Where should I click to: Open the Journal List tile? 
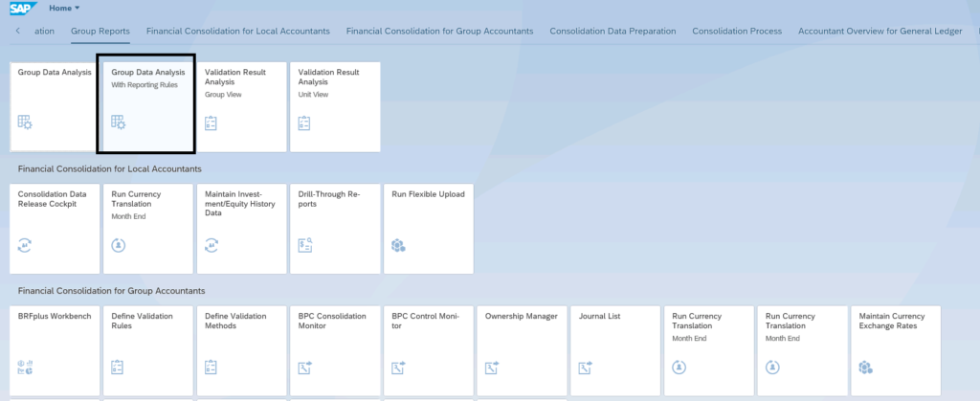pos(615,351)
